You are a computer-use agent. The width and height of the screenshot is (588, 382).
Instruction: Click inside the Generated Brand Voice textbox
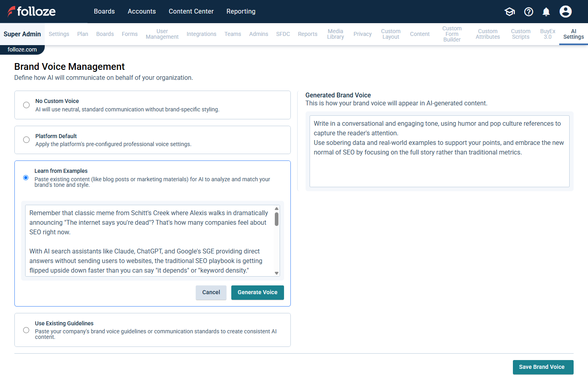pos(439,168)
